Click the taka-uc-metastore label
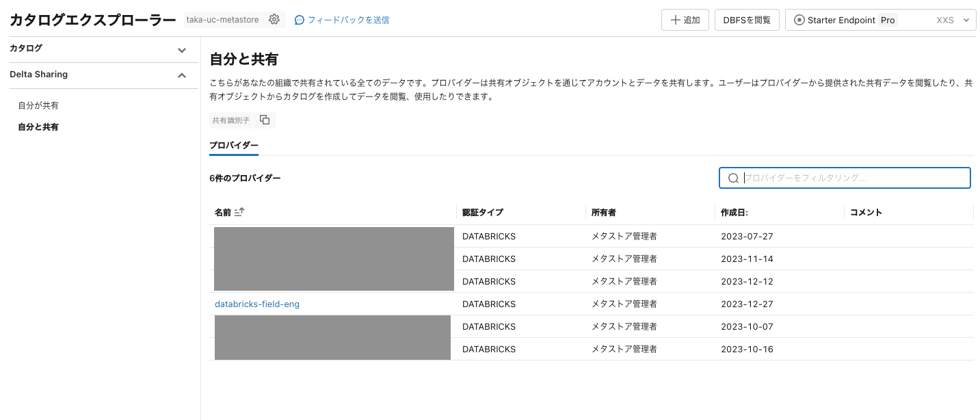 pos(222,19)
